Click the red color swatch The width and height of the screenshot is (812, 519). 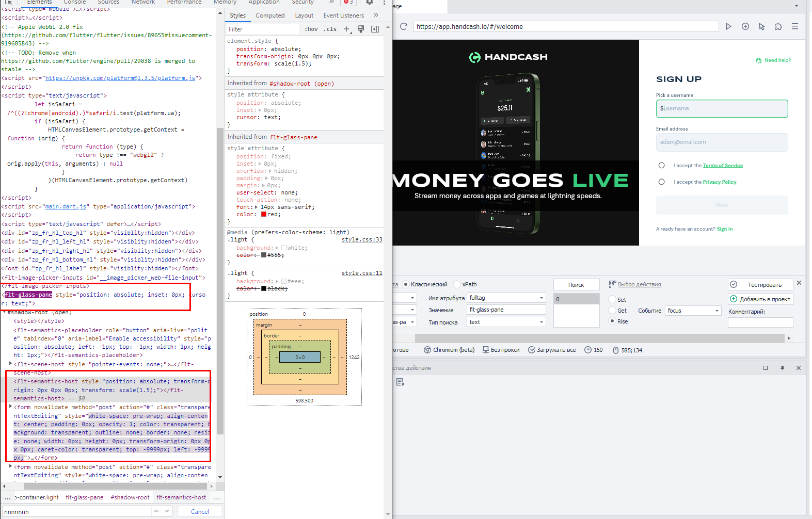[x=264, y=215]
